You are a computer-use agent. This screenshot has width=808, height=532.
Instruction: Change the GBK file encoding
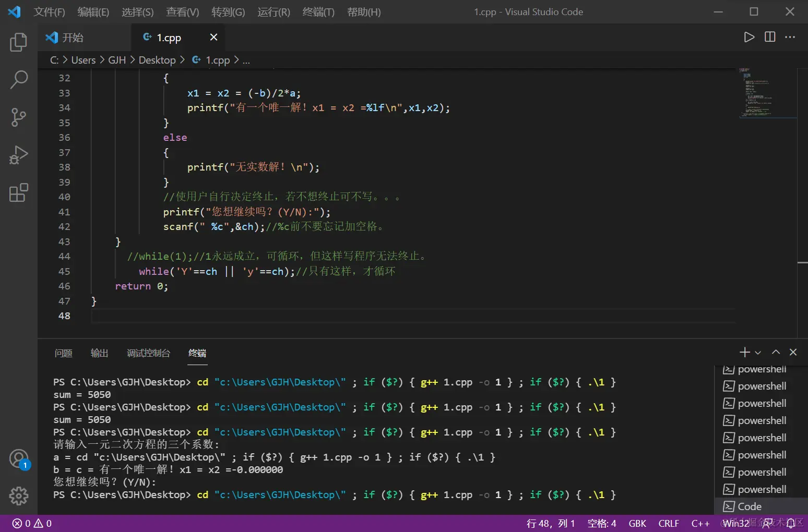click(x=637, y=523)
